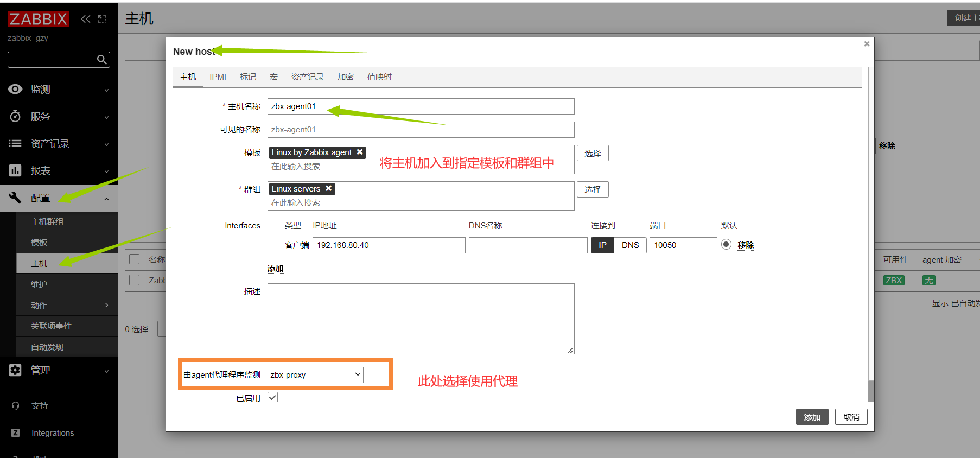The height and width of the screenshot is (458, 980).
Task: Click the 创建主机 create host button
Action: (964, 18)
